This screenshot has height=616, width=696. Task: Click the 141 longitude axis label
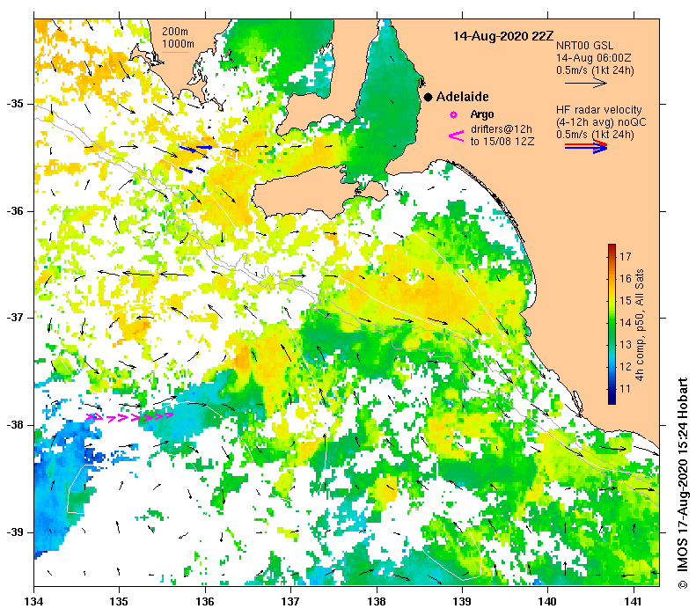tap(633, 602)
